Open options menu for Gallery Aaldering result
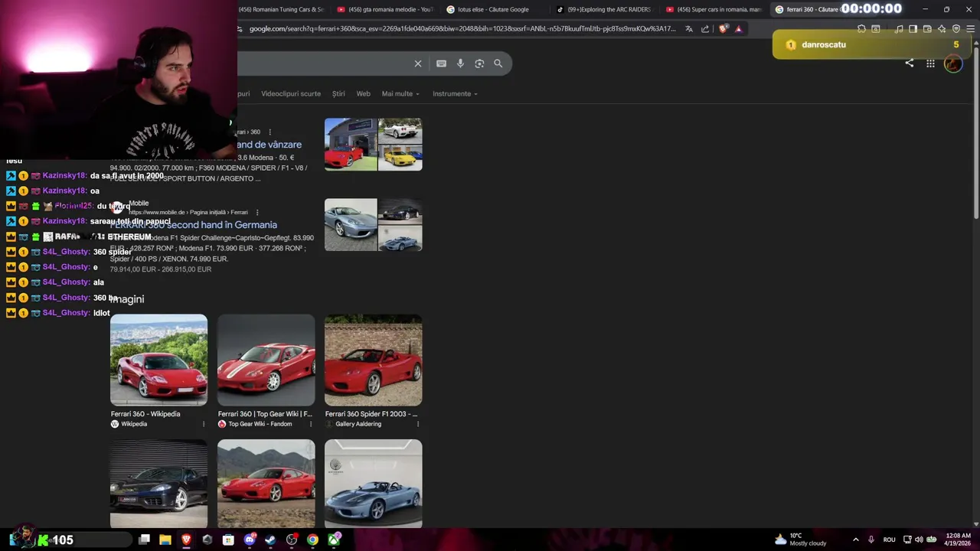This screenshot has width=980, height=551. 418,424
